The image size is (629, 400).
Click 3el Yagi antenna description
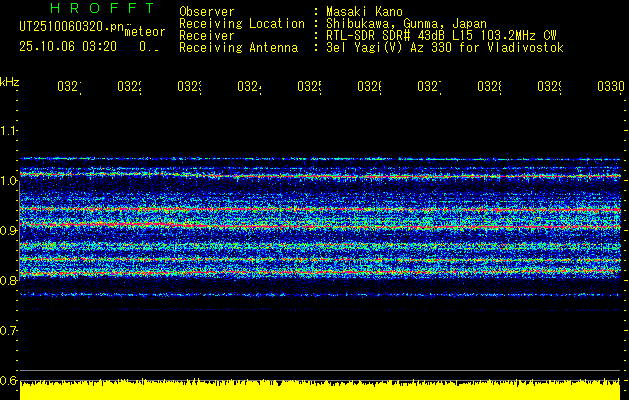(x=445, y=48)
